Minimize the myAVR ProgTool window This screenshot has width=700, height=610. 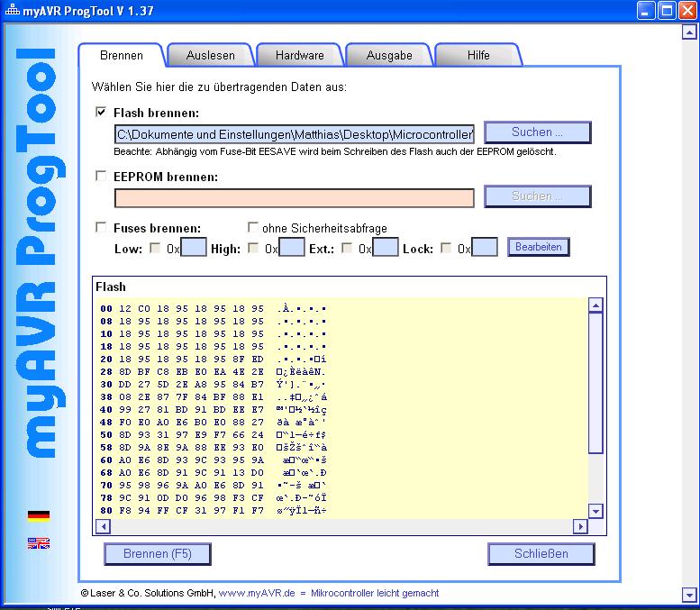[646, 11]
